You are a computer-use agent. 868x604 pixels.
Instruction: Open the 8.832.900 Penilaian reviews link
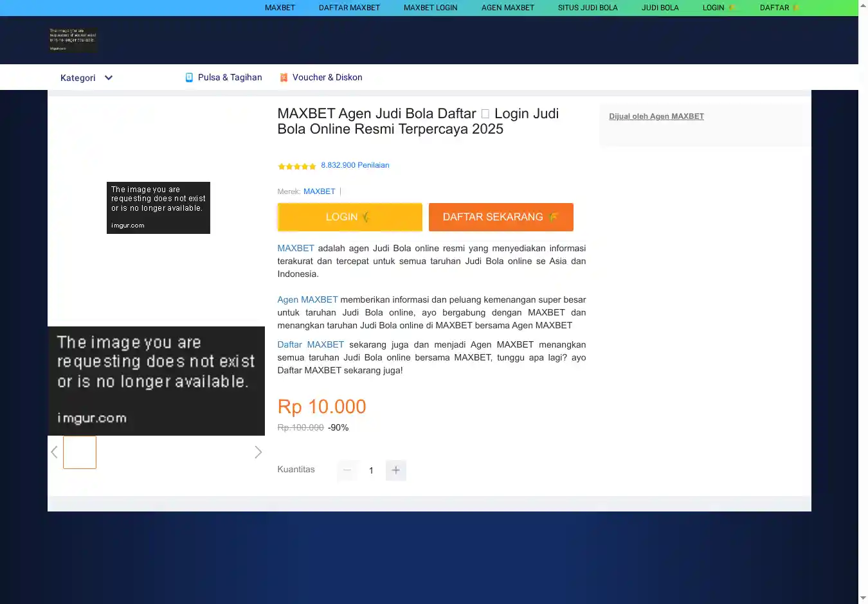[355, 165]
